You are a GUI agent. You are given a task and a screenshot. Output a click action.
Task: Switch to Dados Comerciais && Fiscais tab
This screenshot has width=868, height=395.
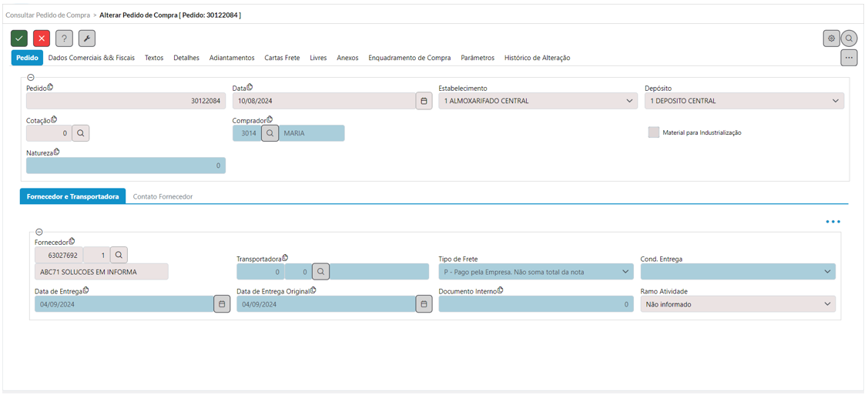pyautogui.click(x=92, y=58)
